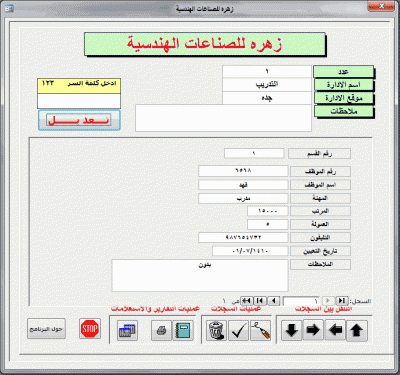The image size is (400, 375).
Task: Click the red تعديل edit button
Action: (x=79, y=120)
